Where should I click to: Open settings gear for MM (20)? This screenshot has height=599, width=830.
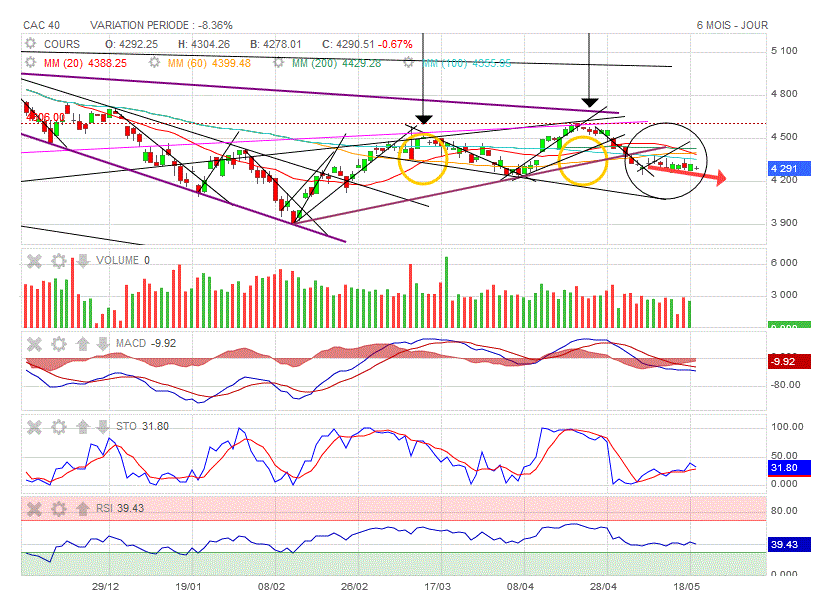click(x=31, y=62)
